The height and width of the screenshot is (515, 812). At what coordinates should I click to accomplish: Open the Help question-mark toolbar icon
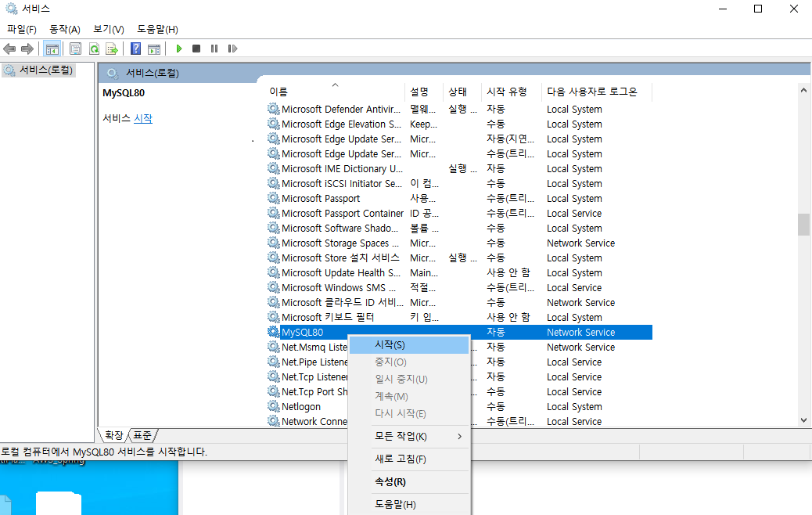coord(135,49)
